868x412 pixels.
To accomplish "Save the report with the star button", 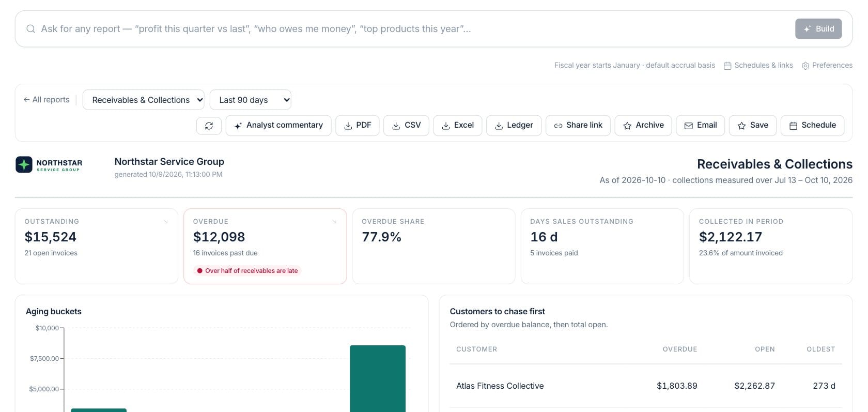I will (753, 126).
